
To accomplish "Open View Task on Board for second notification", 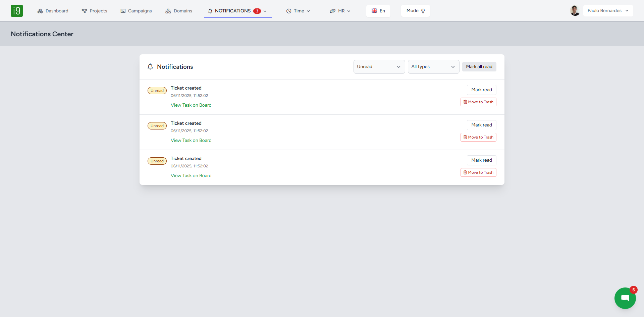I will pyautogui.click(x=191, y=141).
